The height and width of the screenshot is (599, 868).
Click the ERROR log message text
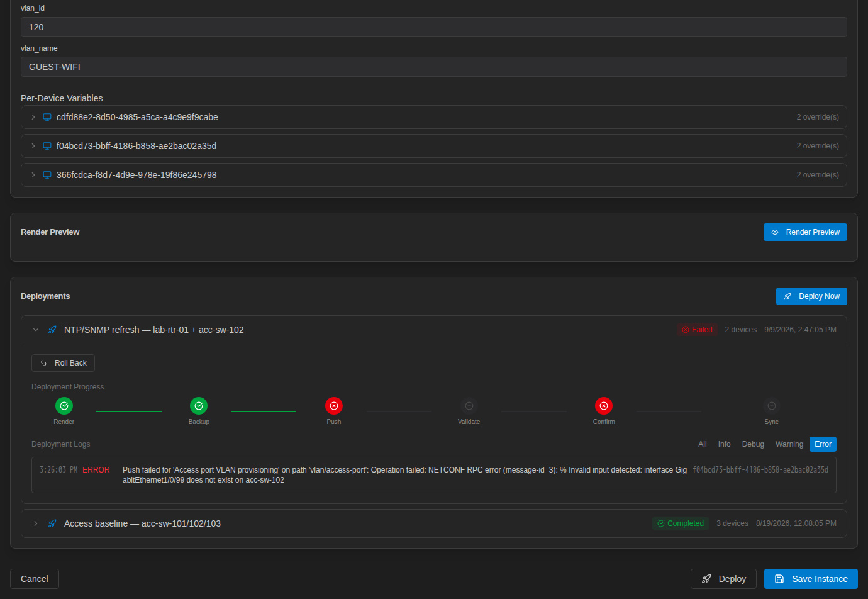(x=404, y=475)
